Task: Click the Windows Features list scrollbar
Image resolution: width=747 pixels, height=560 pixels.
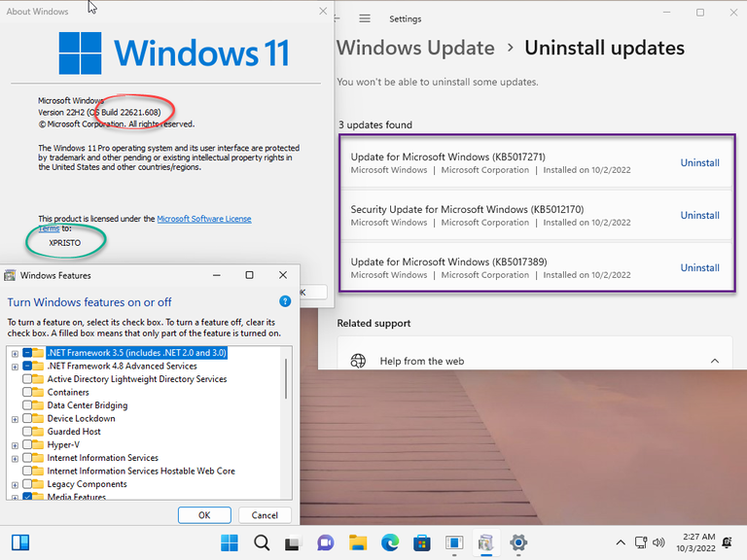Action: click(x=286, y=378)
